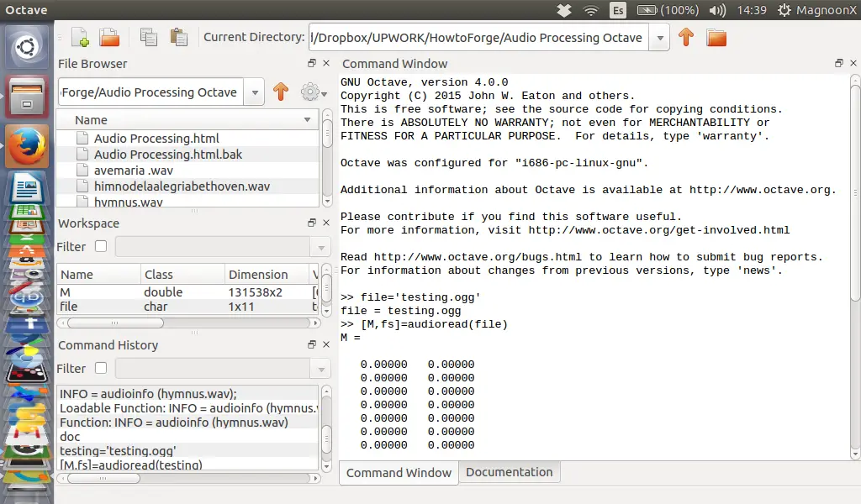
Task: Click the File Browser path field
Action: (x=151, y=92)
